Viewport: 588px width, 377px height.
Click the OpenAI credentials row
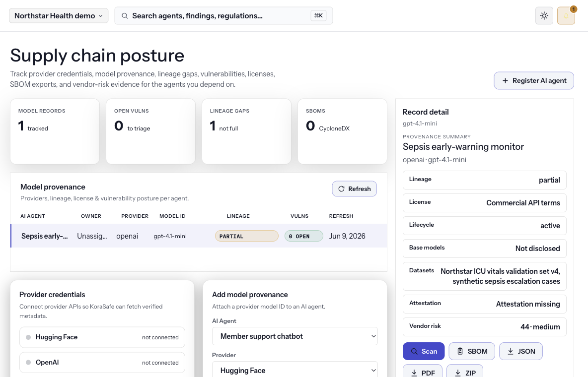[x=102, y=363]
